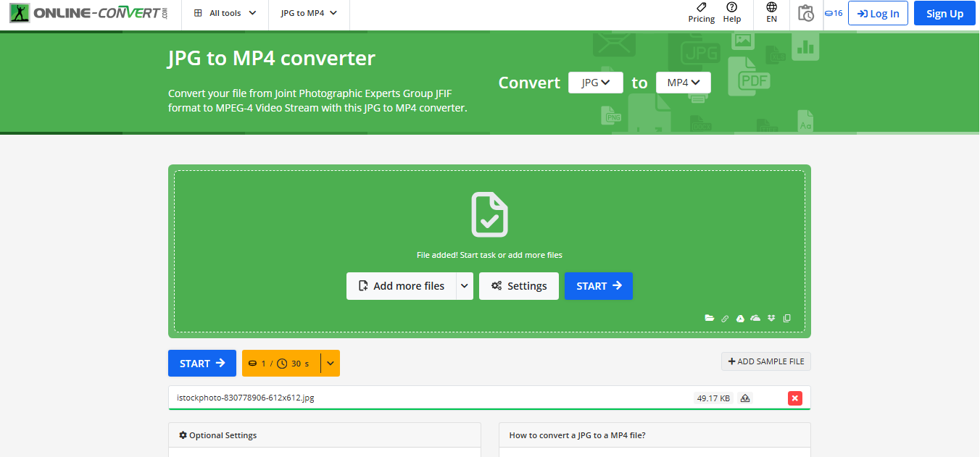Screen dimensions: 980x457
Task: Add a file by entering a URL
Action: (x=725, y=318)
